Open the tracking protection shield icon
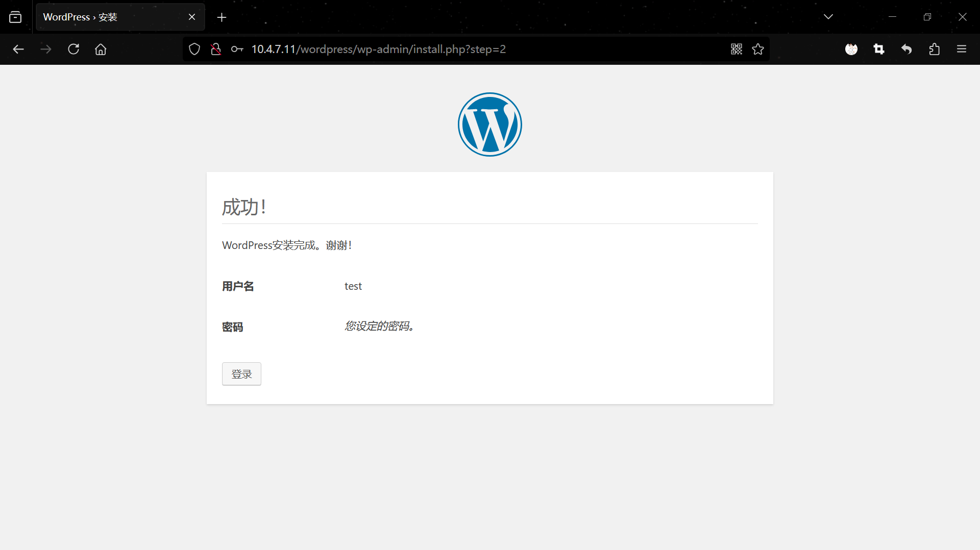Viewport: 980px width, 550px height. coord(194,49)
